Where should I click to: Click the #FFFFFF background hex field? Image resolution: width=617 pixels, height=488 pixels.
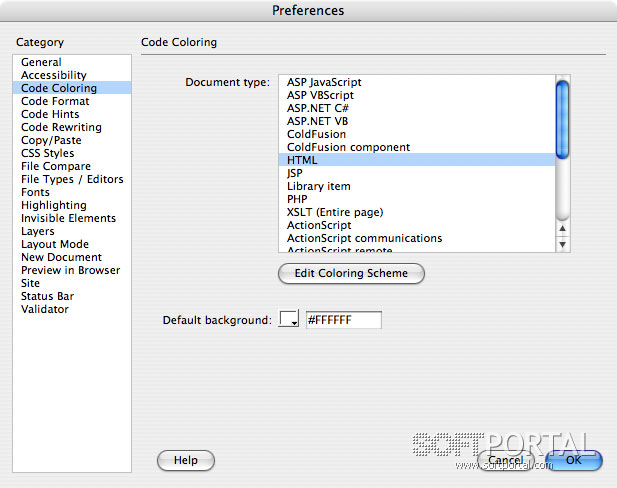pos(343,320)
